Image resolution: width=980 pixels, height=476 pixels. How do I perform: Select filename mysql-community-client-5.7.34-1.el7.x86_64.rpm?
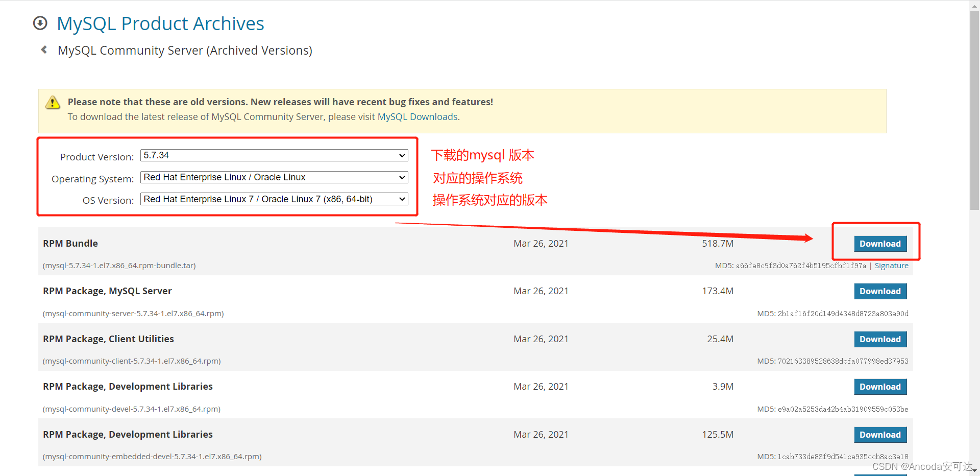[132, 361]
